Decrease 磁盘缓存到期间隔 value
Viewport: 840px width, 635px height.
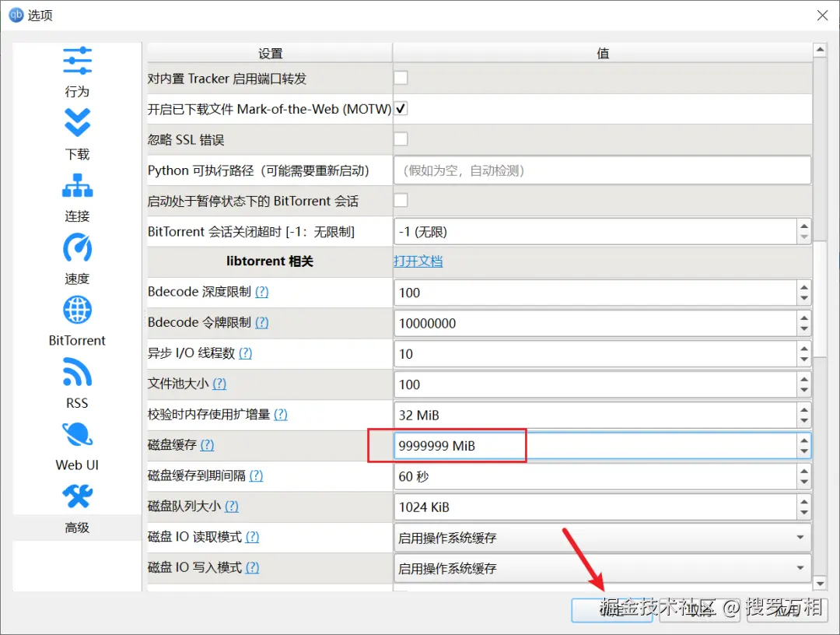(804, 482)
